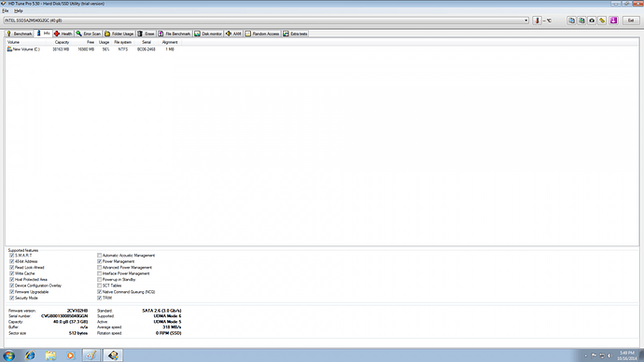Open the Help menu

[x=19, y=11]
